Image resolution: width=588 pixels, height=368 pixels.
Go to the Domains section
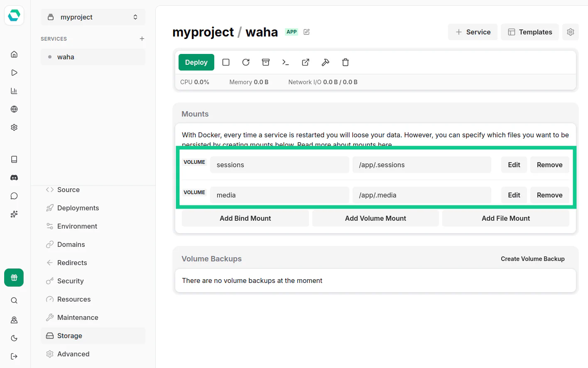point(71,244)
